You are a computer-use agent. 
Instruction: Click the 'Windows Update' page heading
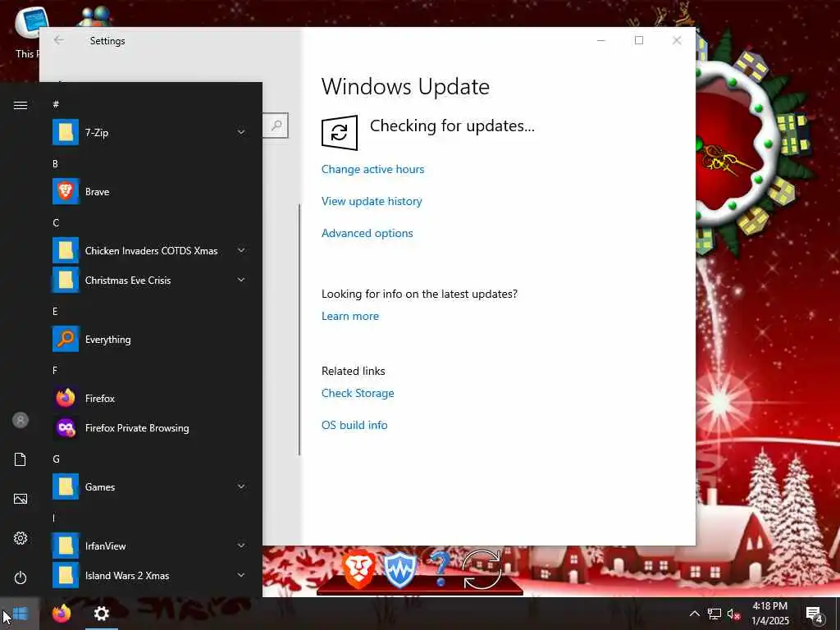405,87
